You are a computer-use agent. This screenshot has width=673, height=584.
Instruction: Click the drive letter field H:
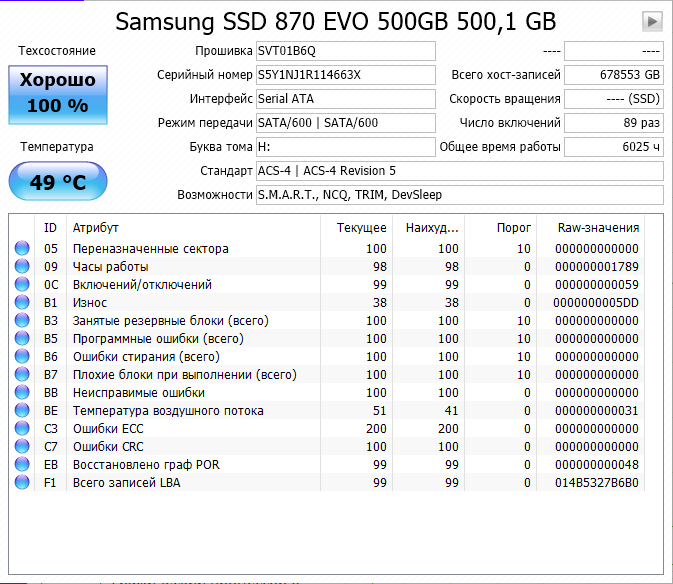pyautogui.click(x=346, y=147)
